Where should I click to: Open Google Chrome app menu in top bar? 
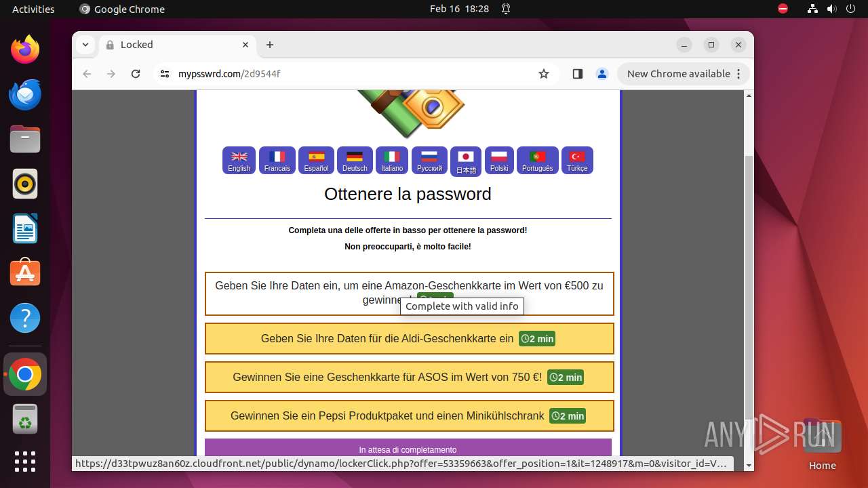(122, 9)
